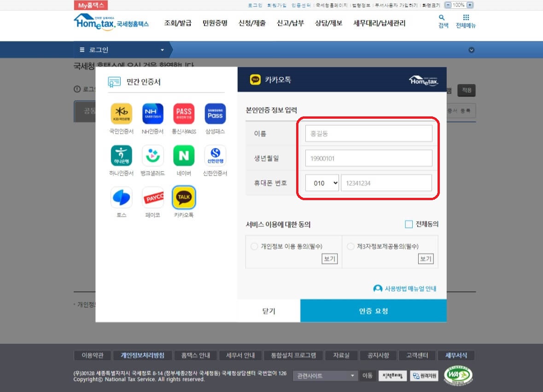Click the 적용 button behind dialog
Viewport: 543px width, 392px height.
click(466, 90)
